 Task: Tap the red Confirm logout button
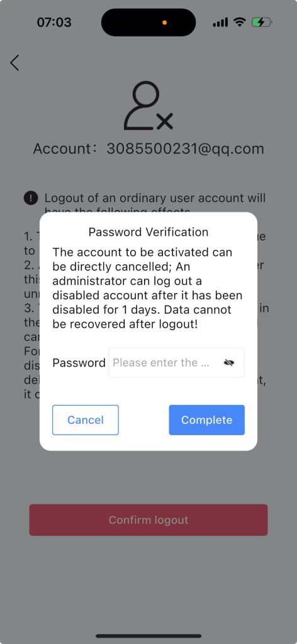pos(148,520)
